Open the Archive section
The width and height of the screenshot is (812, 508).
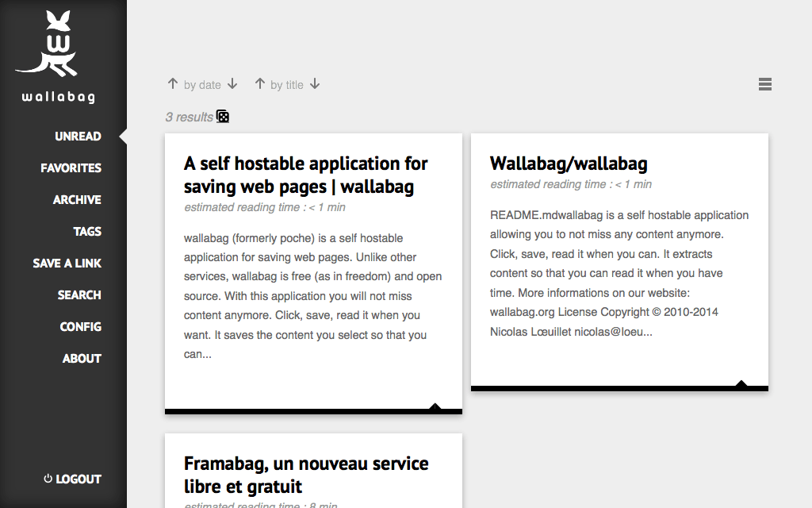pyautogui.click(x=77, y=200)
